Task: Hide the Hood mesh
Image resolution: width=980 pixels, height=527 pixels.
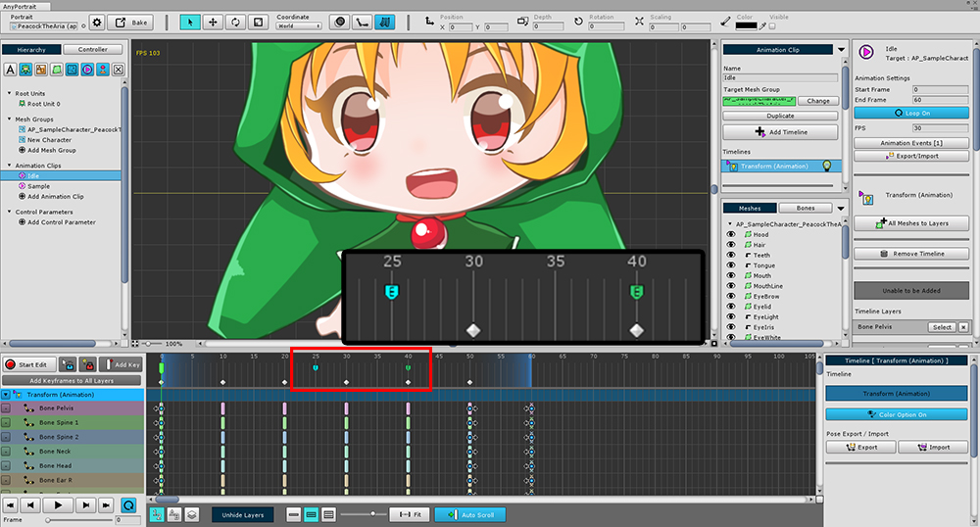Action: [x=730, y=234]
